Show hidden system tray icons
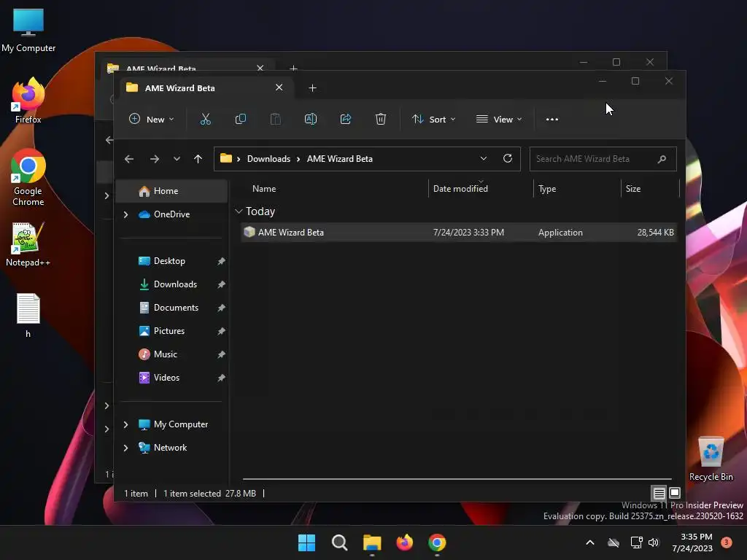This screenshot has height=560, width=747. pos(589,542)
